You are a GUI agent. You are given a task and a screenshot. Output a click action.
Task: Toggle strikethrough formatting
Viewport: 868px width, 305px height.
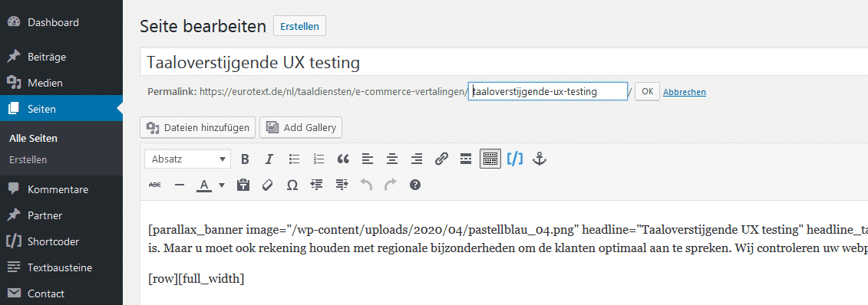[155, 185]
